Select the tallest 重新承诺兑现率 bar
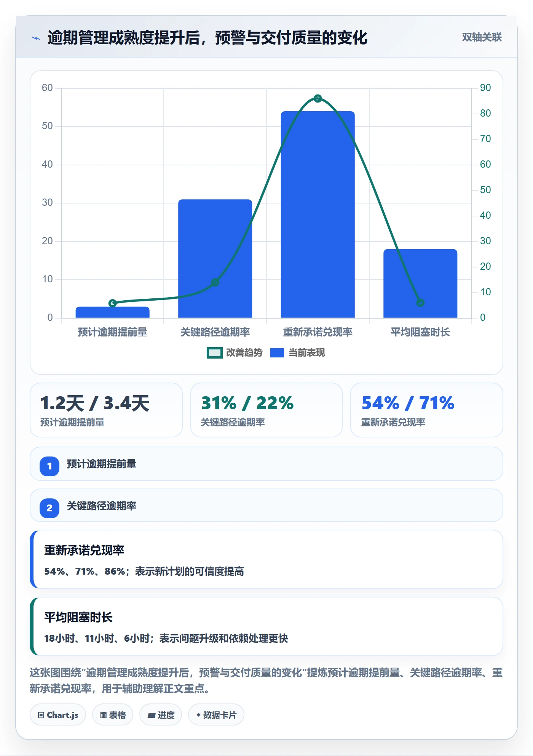533x756 pixels. click(x=318, y=215)
